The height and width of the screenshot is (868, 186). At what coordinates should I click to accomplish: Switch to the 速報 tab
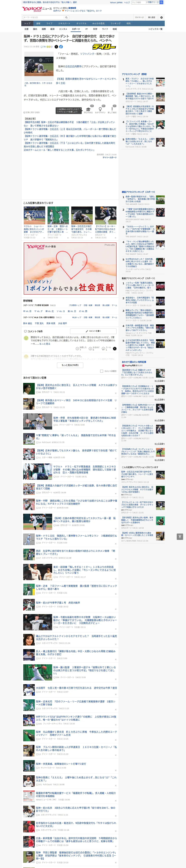[38, 24]
